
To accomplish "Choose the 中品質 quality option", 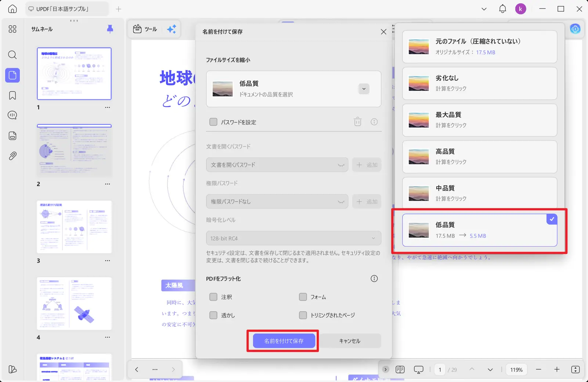I will point(480,193).
